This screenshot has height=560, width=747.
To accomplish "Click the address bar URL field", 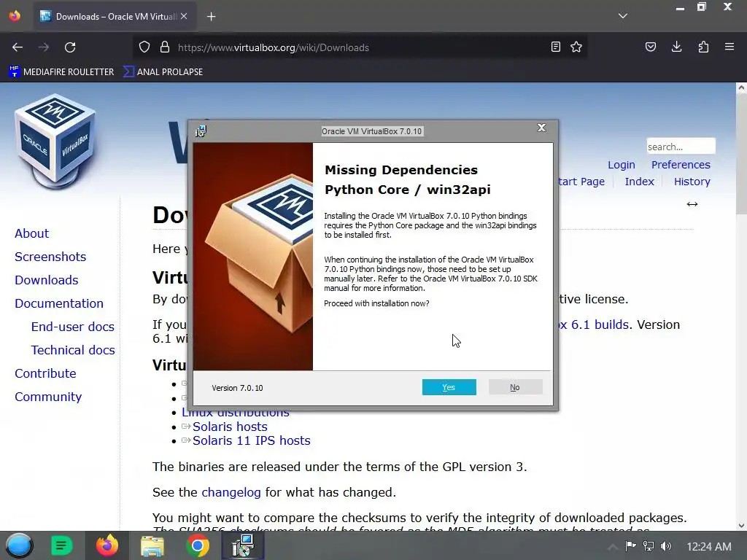I will [360, 47].
